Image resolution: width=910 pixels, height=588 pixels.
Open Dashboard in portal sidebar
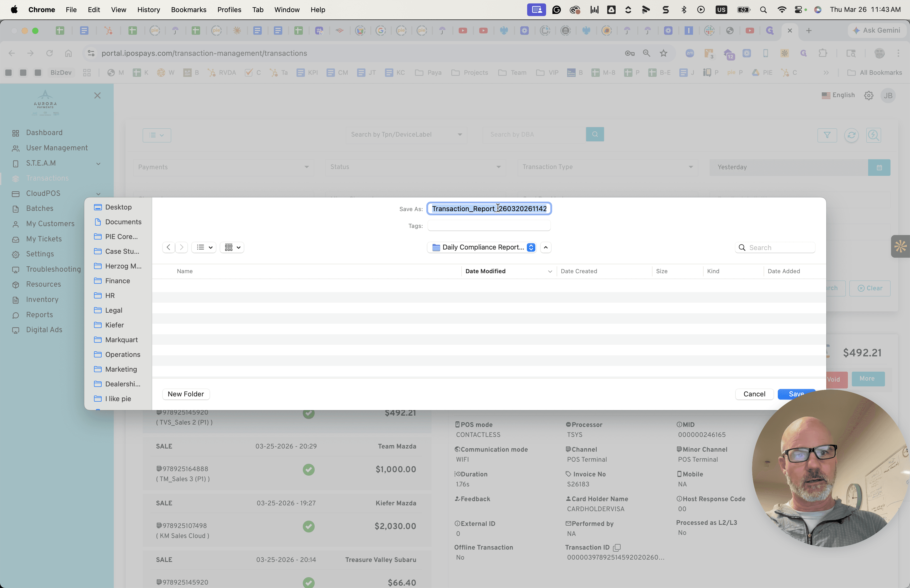pos(44,132)
